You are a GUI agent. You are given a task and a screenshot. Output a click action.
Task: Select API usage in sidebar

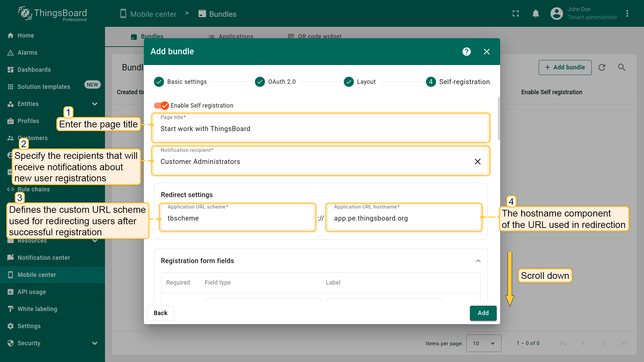coord(32,292)
